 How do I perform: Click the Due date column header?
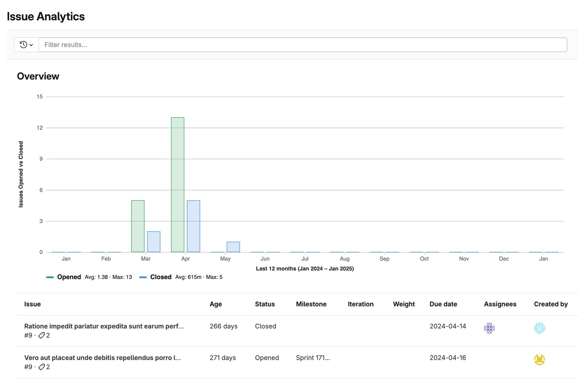443,304
